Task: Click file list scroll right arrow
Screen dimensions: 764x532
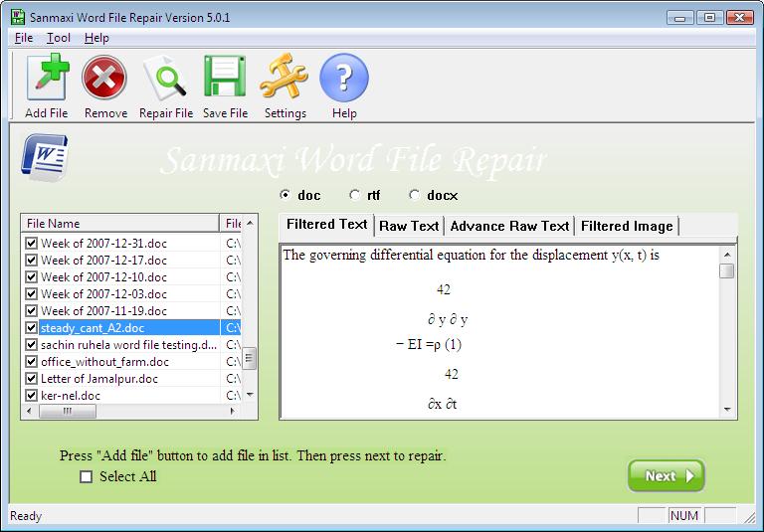Action: [233, 411]
